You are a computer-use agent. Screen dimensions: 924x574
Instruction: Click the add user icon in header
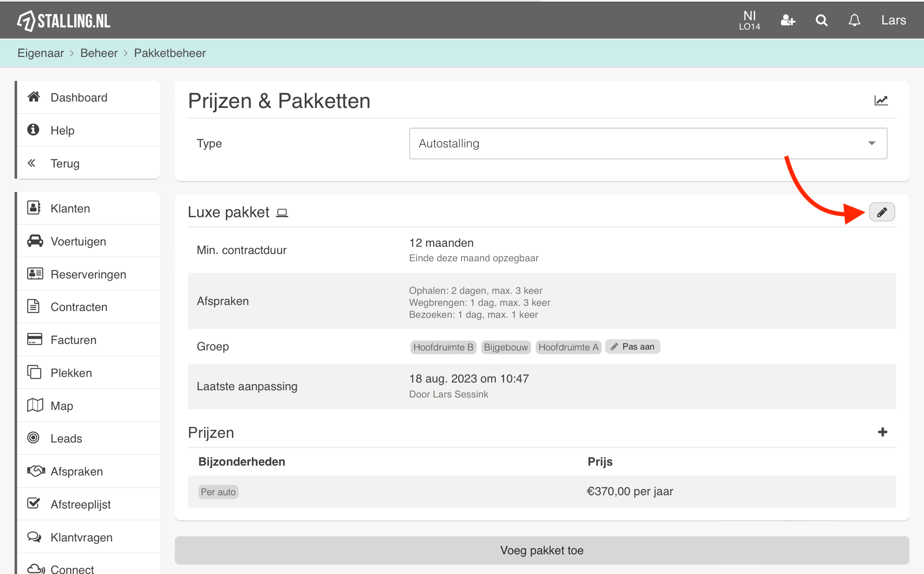pos(788,20)
